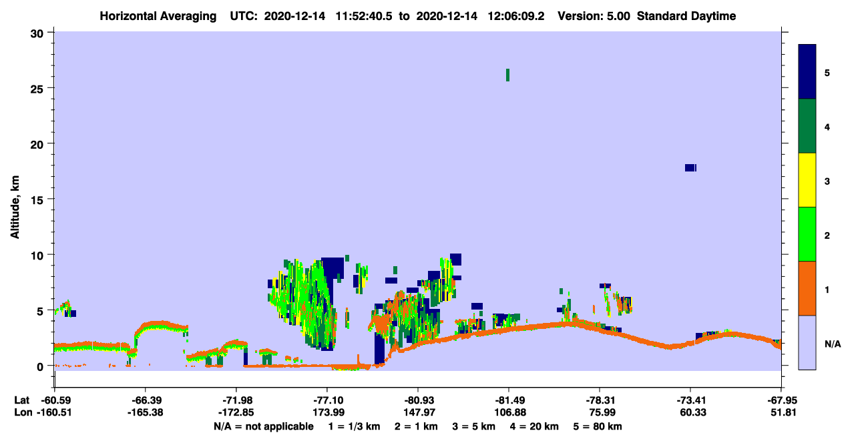The image size is (868, 445).
Task: Click latitude value '-77.10'
Action: (327, 400)
